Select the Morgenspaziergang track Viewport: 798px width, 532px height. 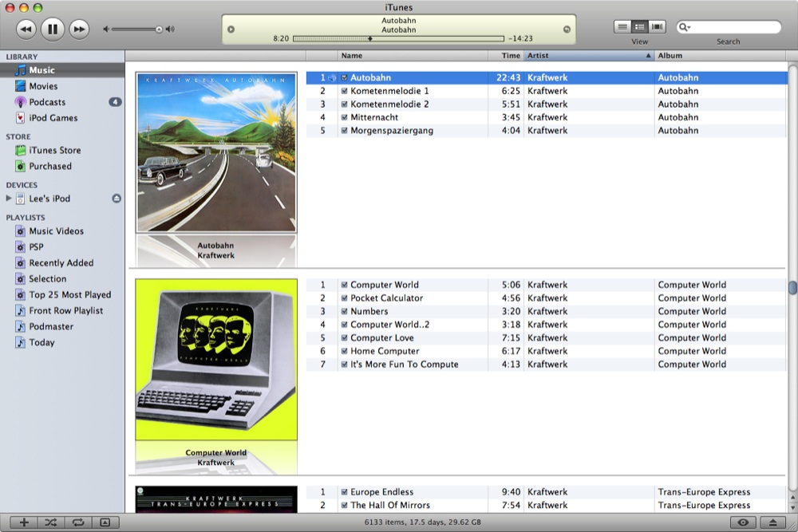pyautogui.click(x=547, y=131)
